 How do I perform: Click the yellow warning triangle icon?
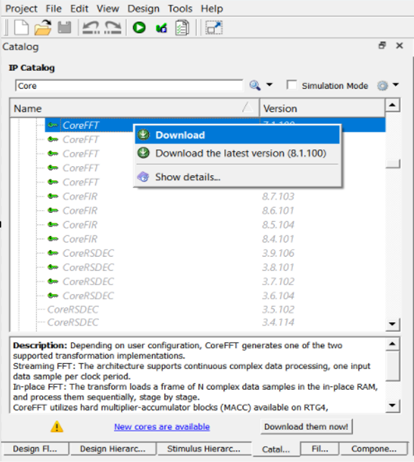coord(57,426)
